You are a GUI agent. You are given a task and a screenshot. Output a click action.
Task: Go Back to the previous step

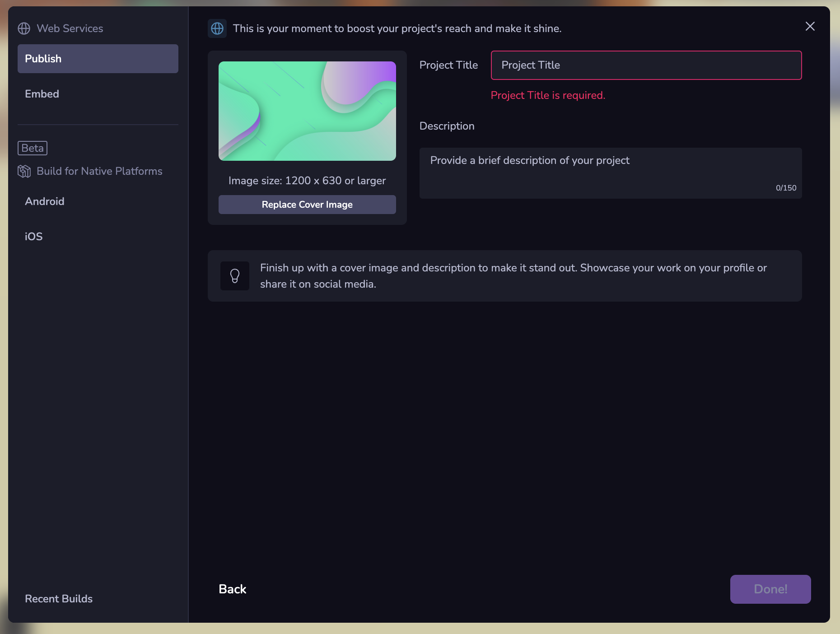(233, 589)
